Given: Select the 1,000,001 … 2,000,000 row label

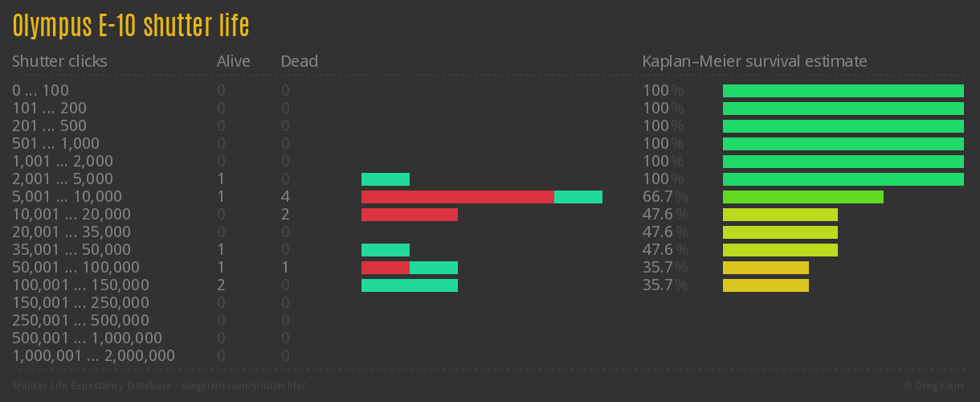Looking at the screenshot, I should pos(93,356).
